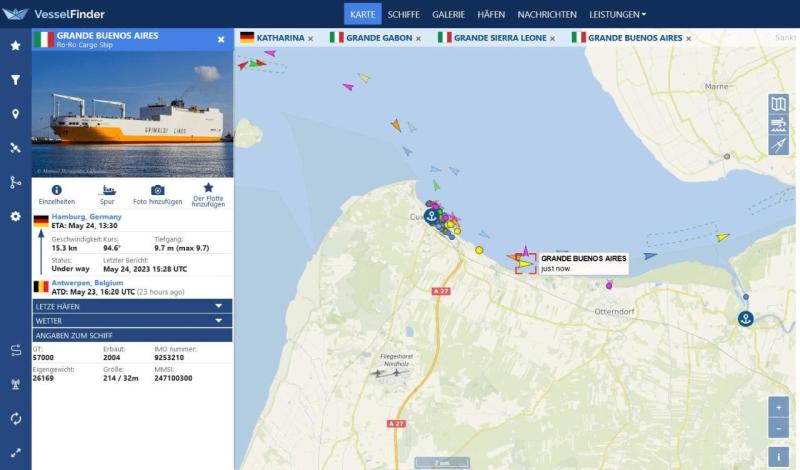Image resolution: width=800 pixels, height=470 pixels.
Task: Toggle fullscreen expand icon in sidebar
Action: 16,453
